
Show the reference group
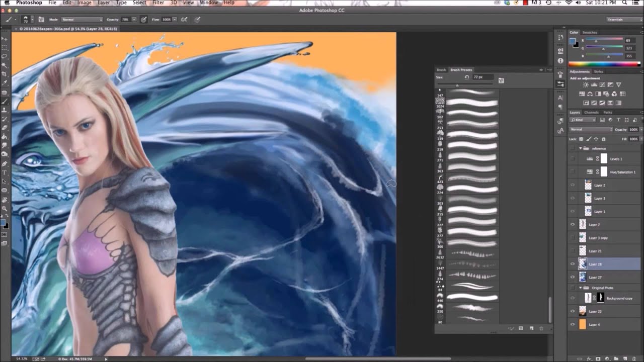tap(573, 148)
